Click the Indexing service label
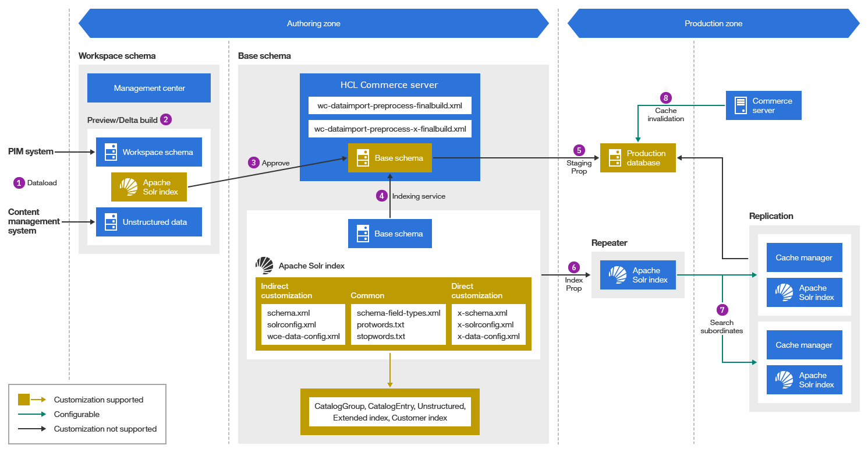 [419, 196]
